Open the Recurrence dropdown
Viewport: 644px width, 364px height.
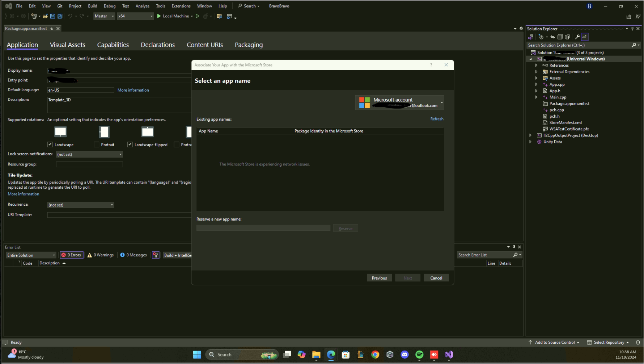[x=81, y=205]
